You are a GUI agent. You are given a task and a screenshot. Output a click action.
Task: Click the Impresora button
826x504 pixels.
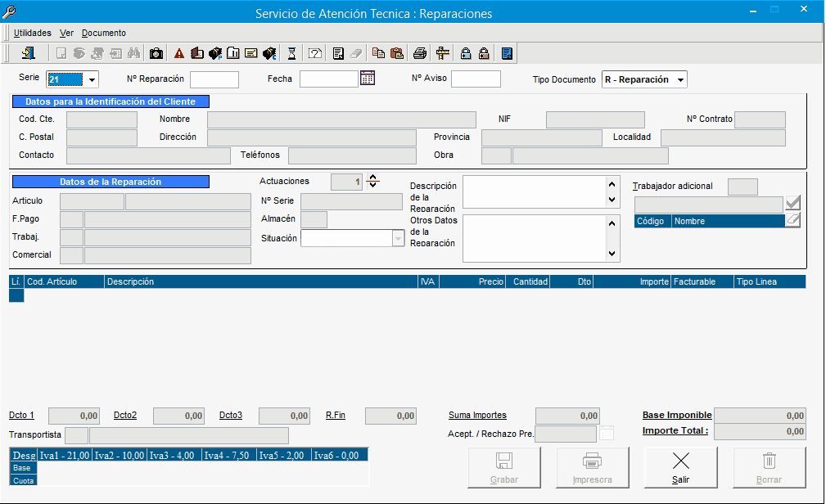click(x=593, y=468)
